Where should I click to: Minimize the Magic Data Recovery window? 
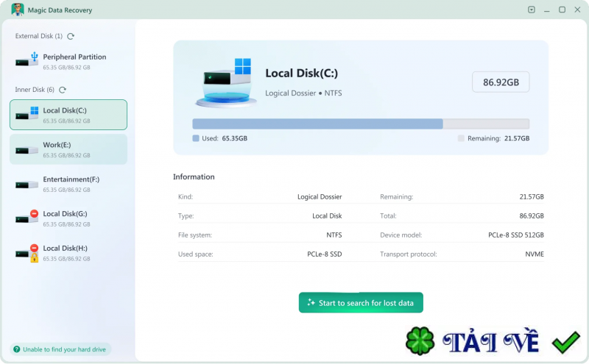pos(546,10)
